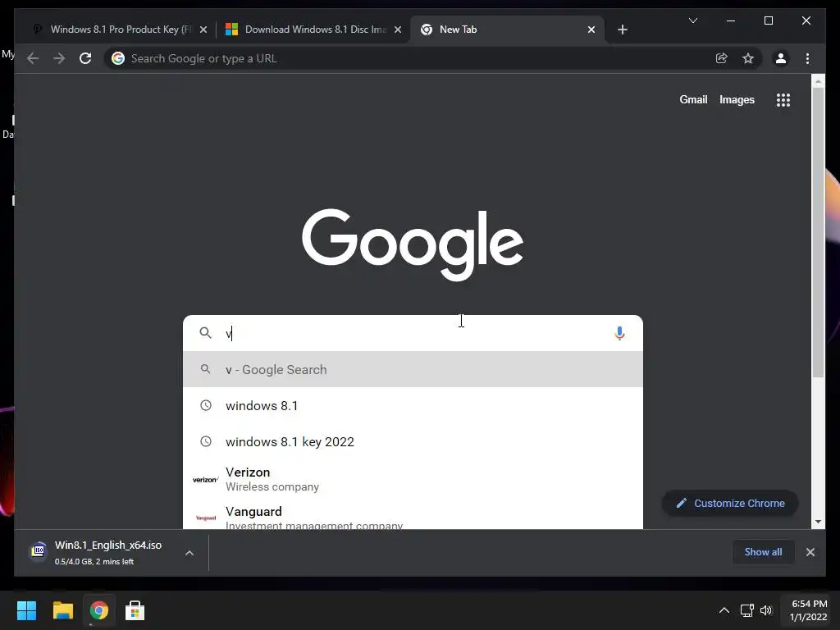Go forward using the forward arrow
The width and height of the screenshot is (840, 630).
59,58
